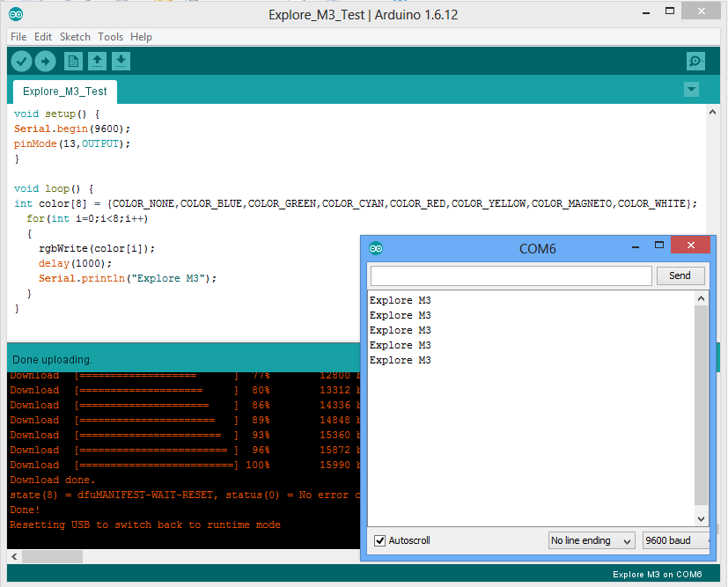The width and height of the screenshot is (728, 587).
Task: Open the 9600 baud dropdown
Action: tap(676, 540)
